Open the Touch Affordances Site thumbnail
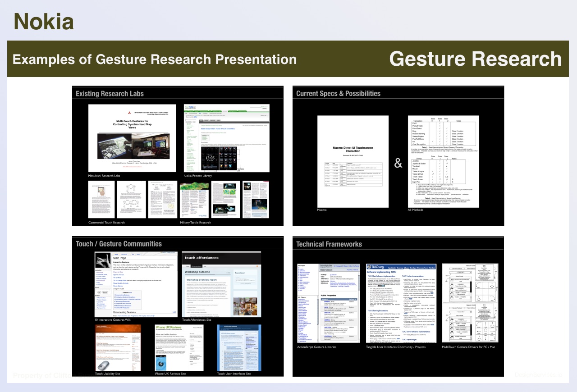 click(221, 283)
